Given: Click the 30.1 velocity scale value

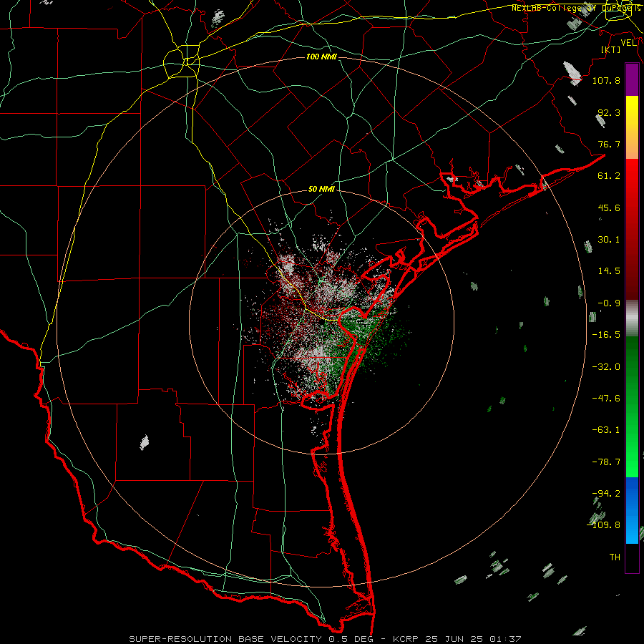Looking at the screenshot, I should click(x=609, y=240).
